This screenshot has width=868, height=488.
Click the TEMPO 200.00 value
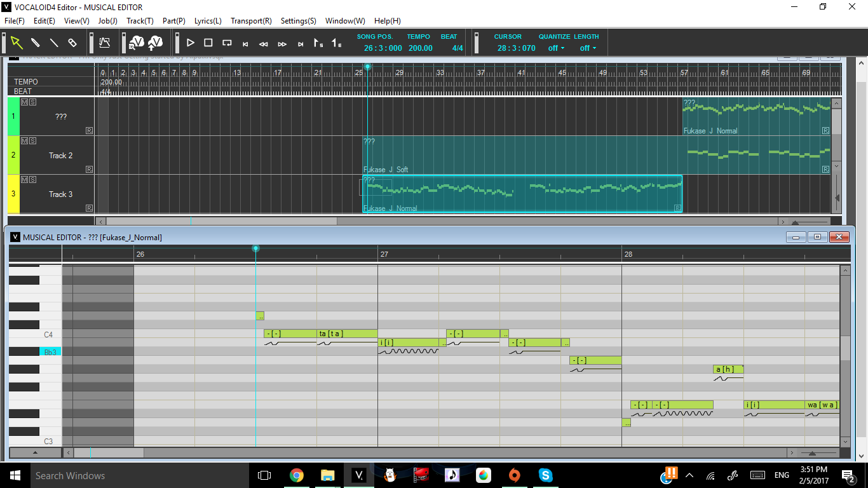(420, 48)
